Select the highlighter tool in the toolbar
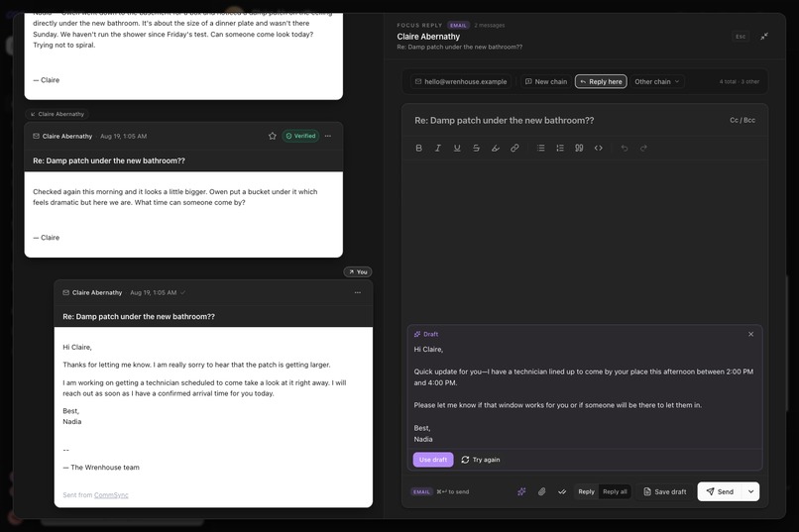 [496, 149]
